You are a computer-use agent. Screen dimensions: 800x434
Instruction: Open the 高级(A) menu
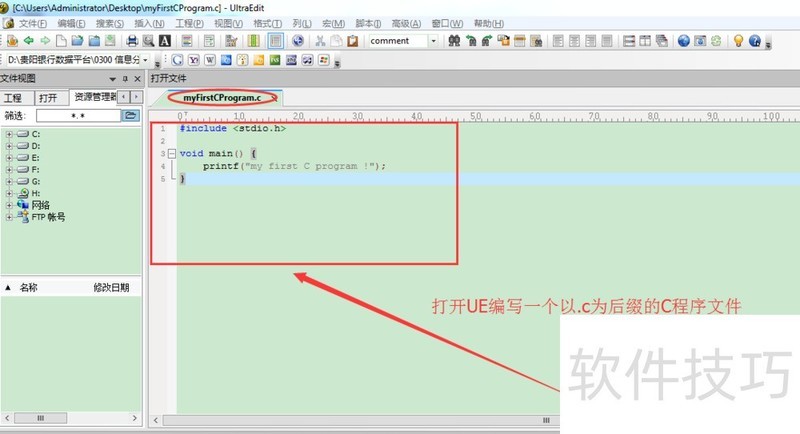coord(406,23)
